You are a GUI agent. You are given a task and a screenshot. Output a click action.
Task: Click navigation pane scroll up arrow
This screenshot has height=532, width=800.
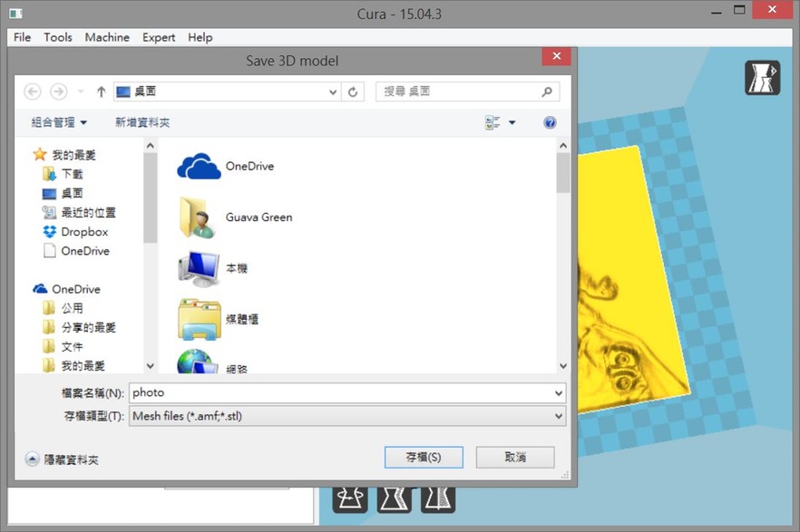pyautogui.click(x=150, y=146)
